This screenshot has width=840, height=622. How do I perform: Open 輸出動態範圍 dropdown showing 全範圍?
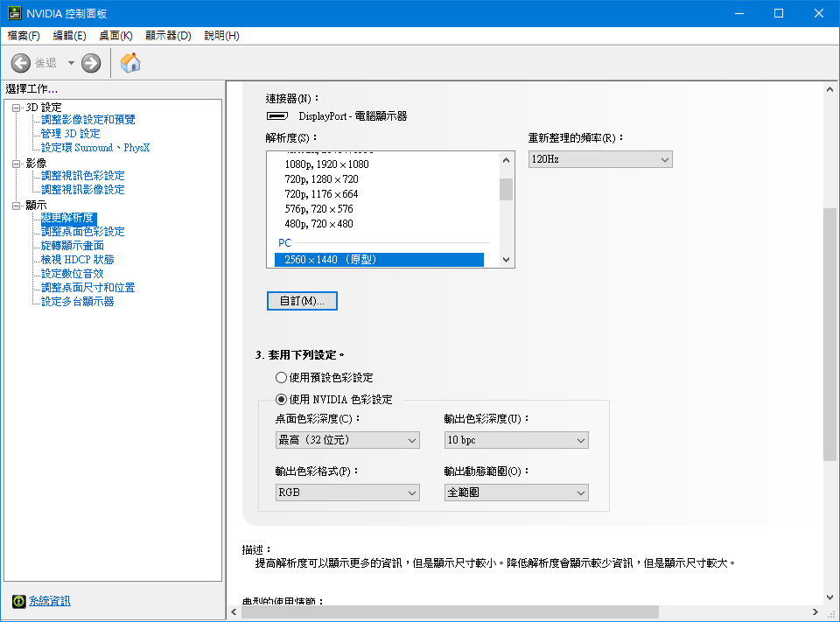click(x=516, y=493)
